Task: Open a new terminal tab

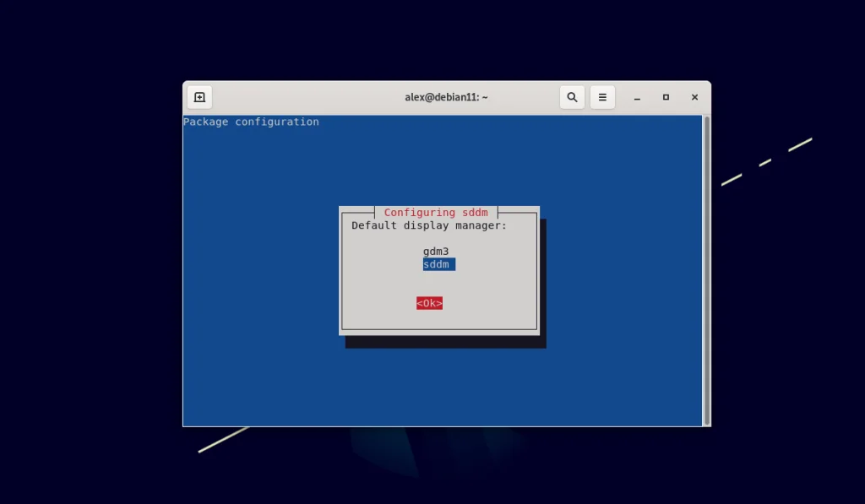Action: coord(199,96)
